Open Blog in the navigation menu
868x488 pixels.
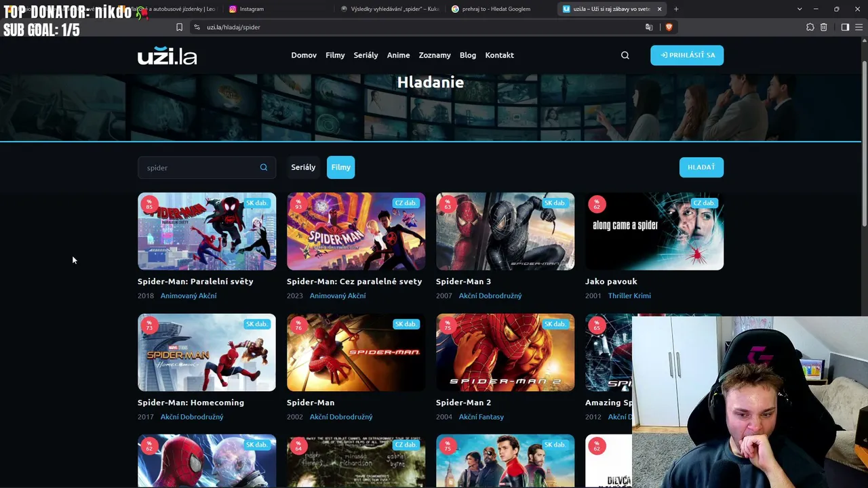click(468, 56)
